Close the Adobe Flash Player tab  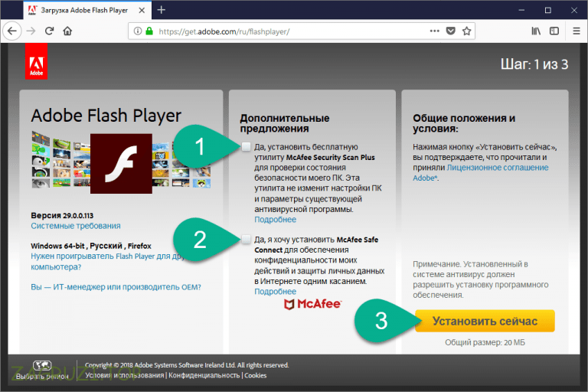coord(142,11)
